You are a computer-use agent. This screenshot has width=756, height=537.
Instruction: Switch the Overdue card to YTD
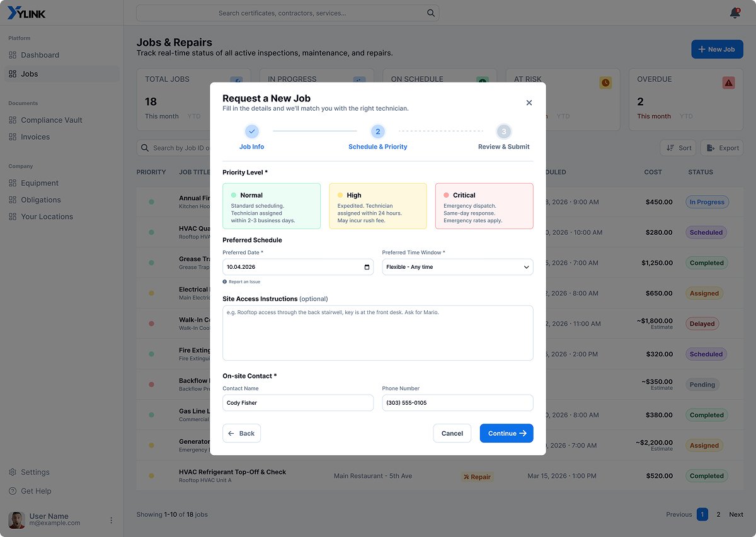pos(687,116)
